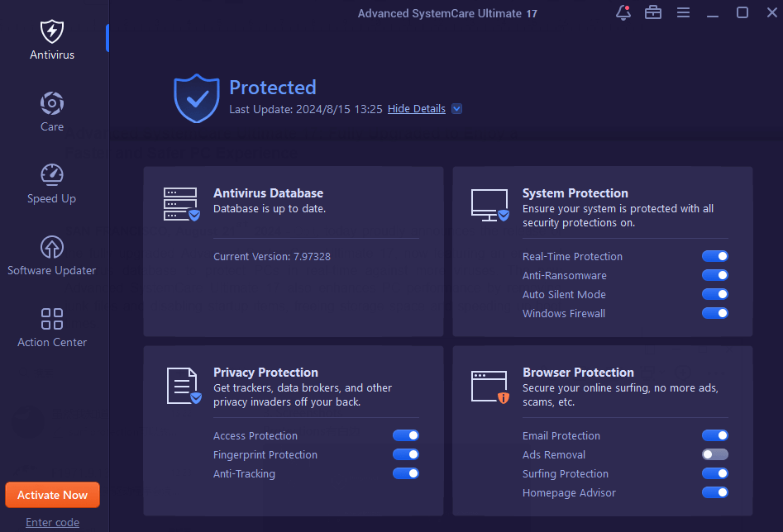Screen dimensions: 783x532
Task: Click the System Protection monitor icon
Action: (490, 205)
